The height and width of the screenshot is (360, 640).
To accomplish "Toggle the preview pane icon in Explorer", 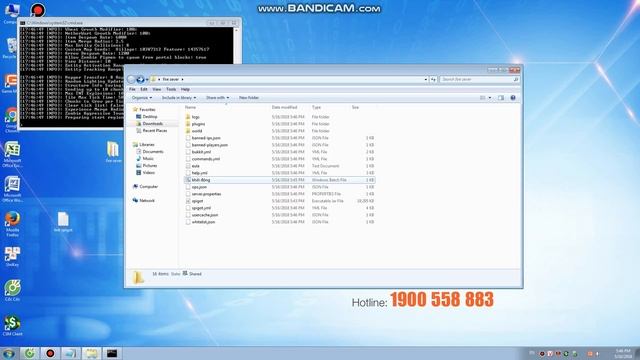I will click(x=501, y=98).
